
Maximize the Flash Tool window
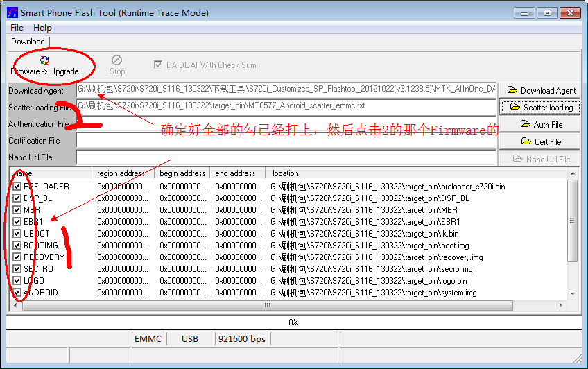(x=547, y=12)
